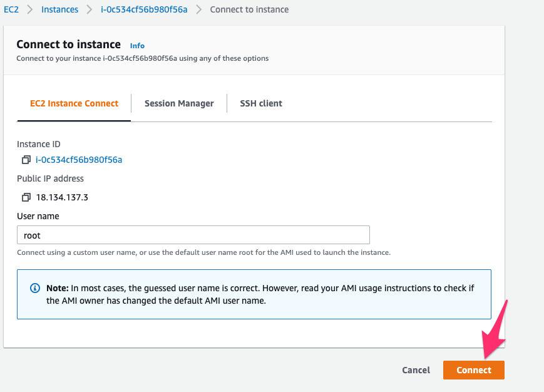This screenshot has height=392, width=544.
Task: Click the Connect to instance breadcrumb text
Action: tap(249, 10)
